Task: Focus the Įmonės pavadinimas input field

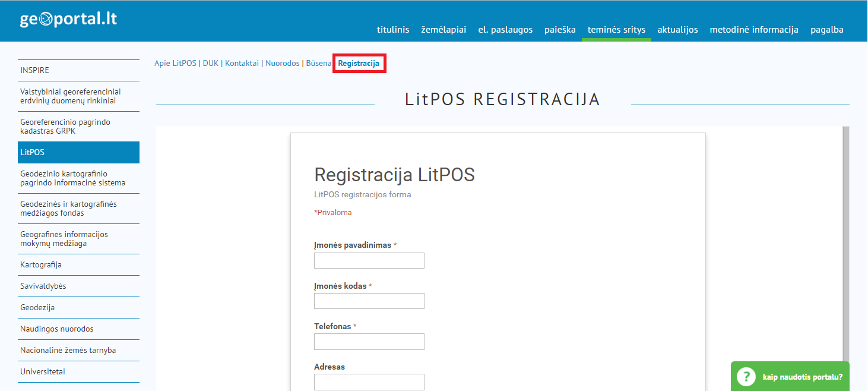Action: [369, 261]
